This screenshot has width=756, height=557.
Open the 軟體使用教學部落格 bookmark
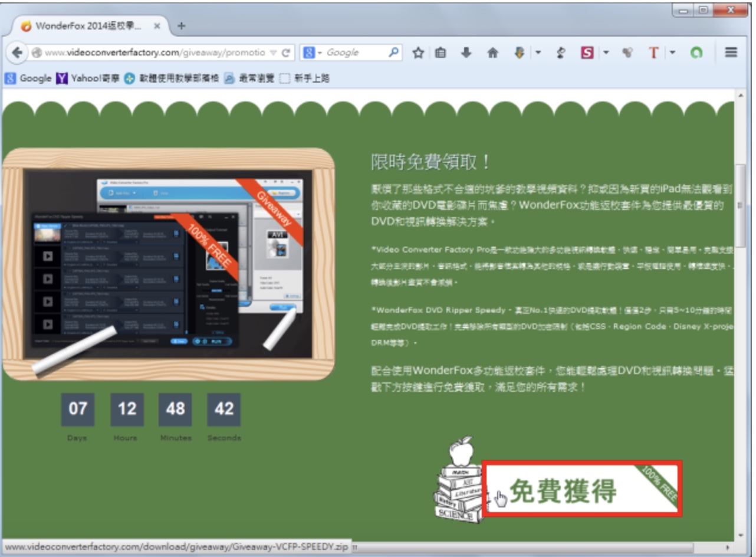click(x=172, y=78)
